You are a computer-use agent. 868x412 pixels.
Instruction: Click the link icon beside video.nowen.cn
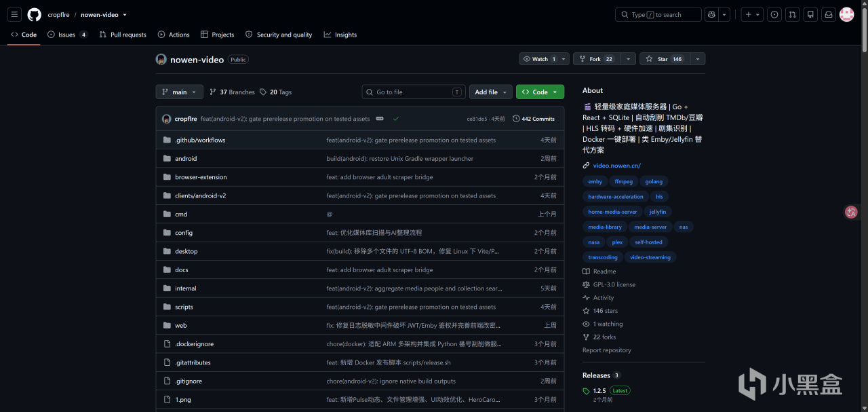586,166
